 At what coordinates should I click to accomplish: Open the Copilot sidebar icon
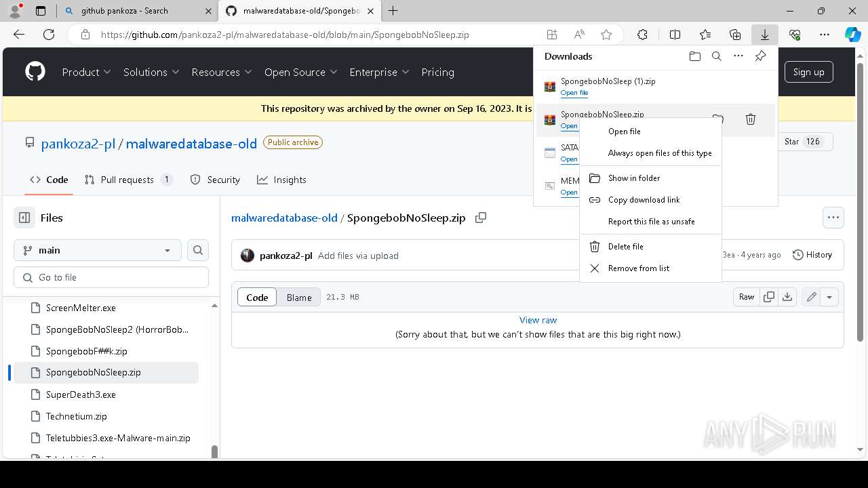852,35
